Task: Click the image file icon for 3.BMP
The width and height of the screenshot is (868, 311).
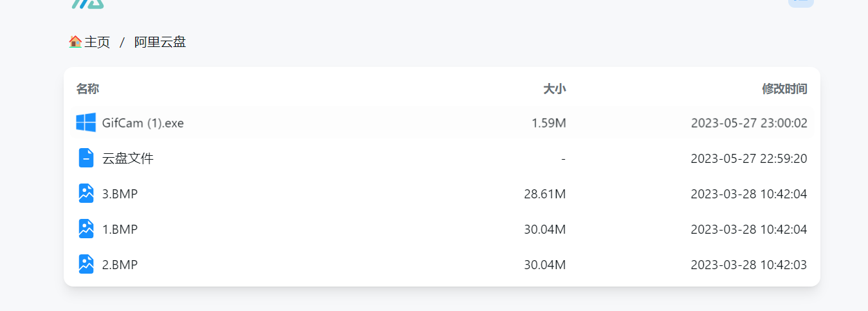Action: (x=86, y=193)
